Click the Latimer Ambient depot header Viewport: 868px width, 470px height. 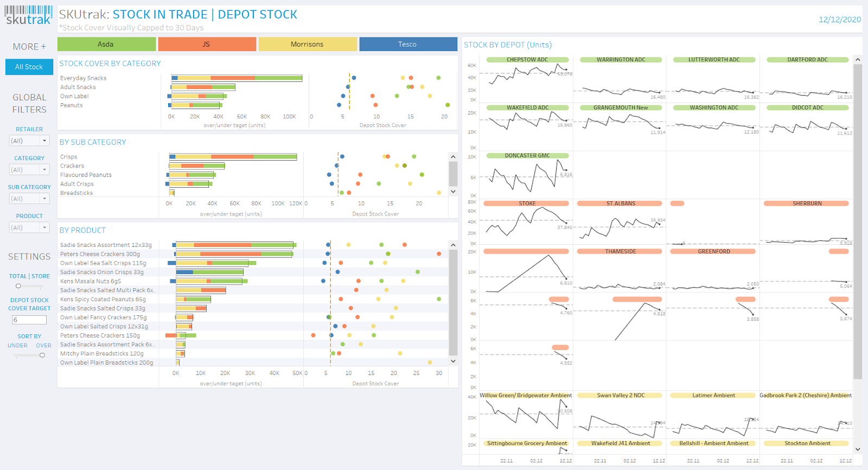713,396
